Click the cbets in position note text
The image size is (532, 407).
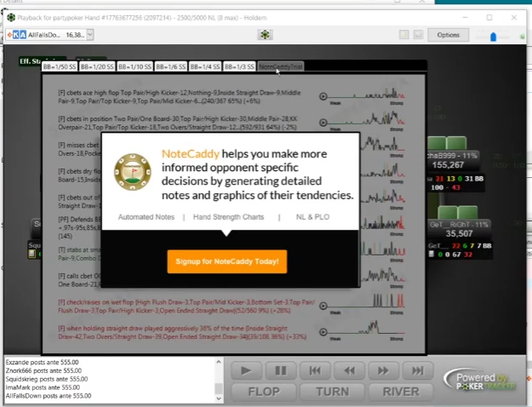tap(178, 123)
